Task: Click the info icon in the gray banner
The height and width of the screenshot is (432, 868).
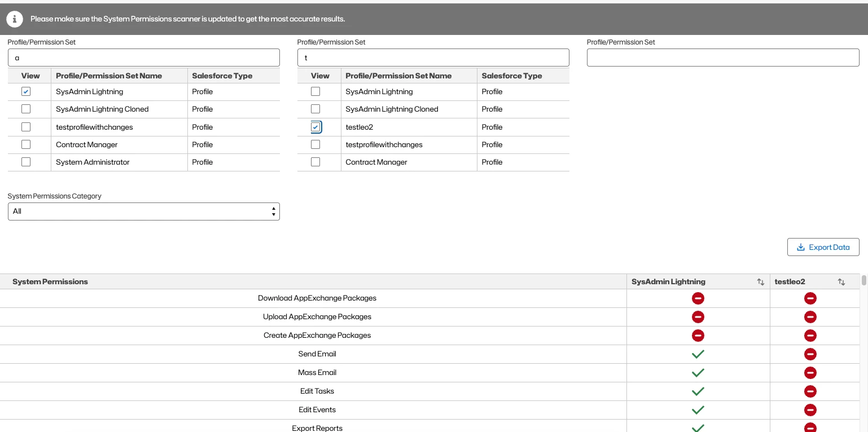Action: pyautogui.click(x=15, y=19)
